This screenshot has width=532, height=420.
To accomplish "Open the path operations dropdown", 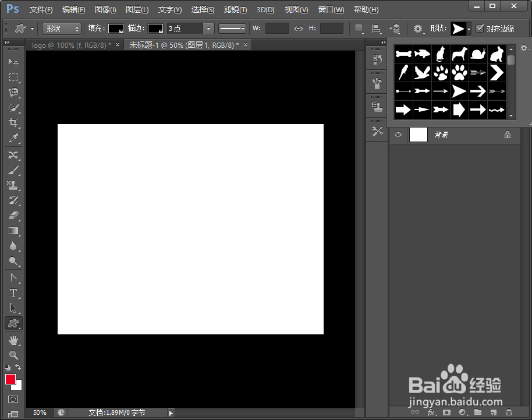I will [359, 29].
